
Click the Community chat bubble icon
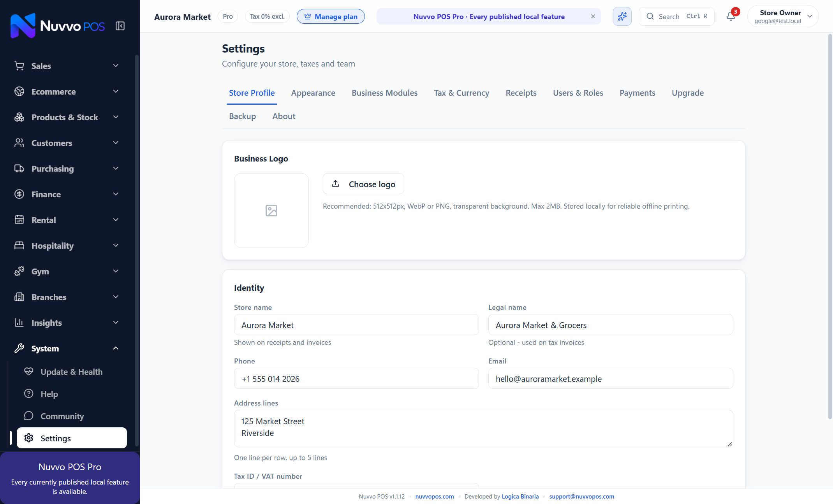coord(29,416)
